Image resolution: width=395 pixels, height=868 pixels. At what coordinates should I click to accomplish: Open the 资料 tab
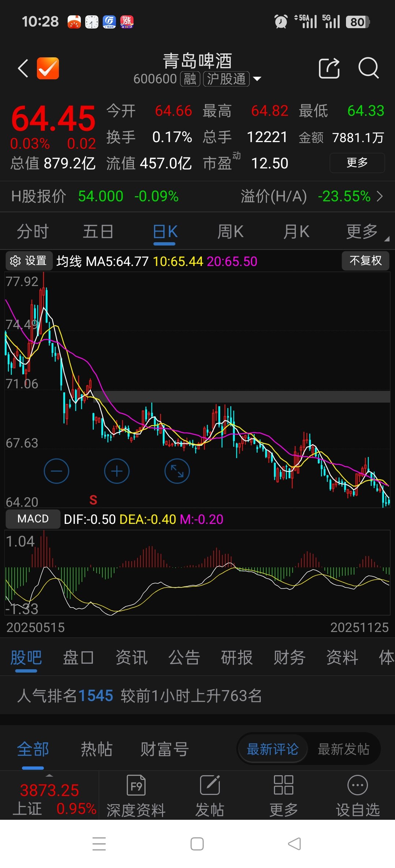(342, 658)
